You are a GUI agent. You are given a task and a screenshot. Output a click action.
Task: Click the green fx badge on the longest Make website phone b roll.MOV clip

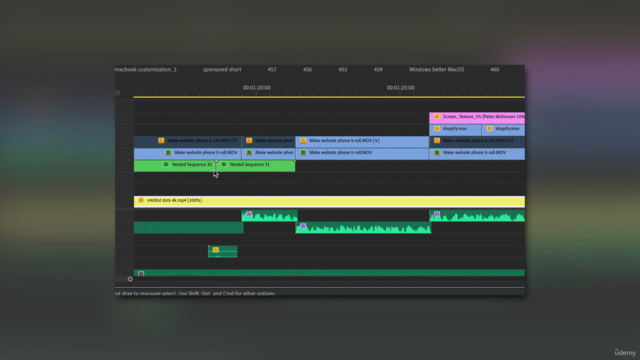pos(303,153)
